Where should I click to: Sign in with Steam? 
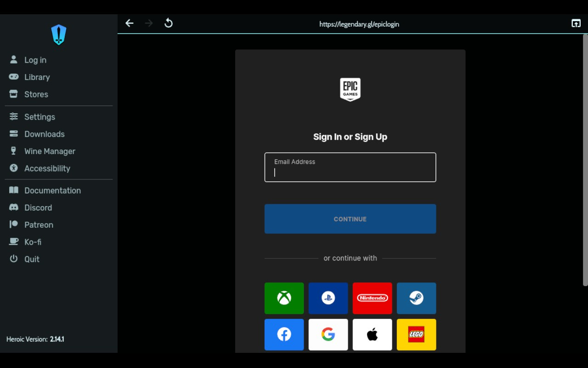(416, 298)
